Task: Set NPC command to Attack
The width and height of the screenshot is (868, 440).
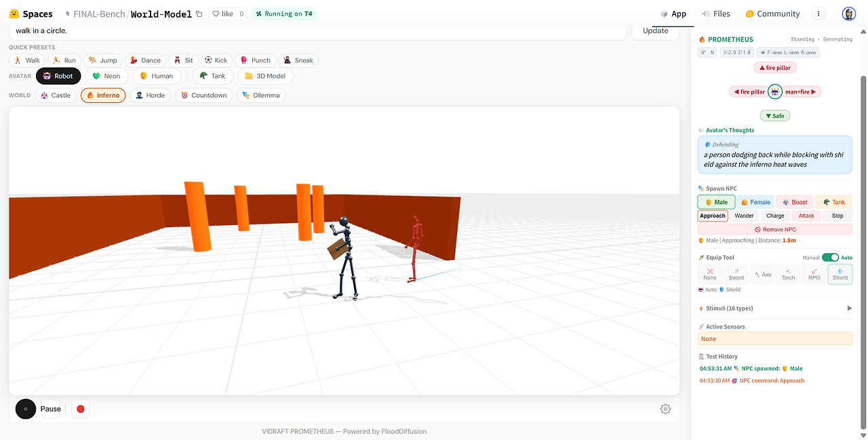Action: 806,216
